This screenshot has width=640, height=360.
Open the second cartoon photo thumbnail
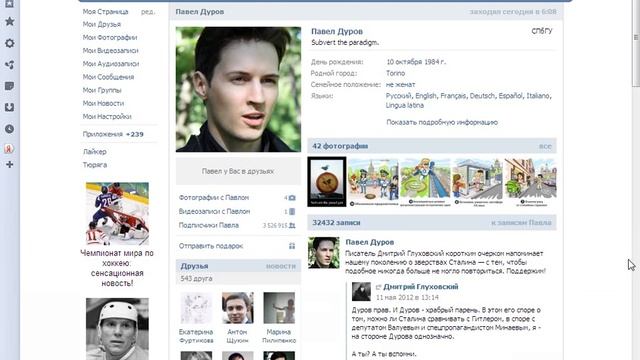[373, 182]
